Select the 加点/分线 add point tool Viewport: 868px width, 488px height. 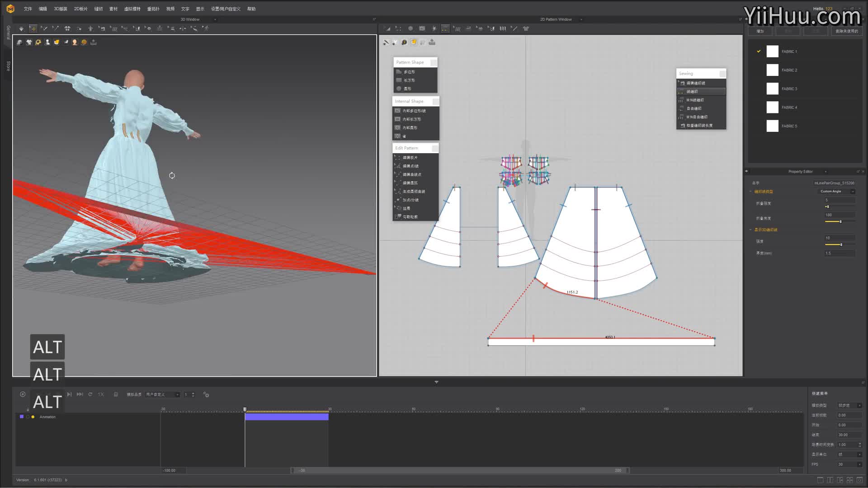pos(410,200)
